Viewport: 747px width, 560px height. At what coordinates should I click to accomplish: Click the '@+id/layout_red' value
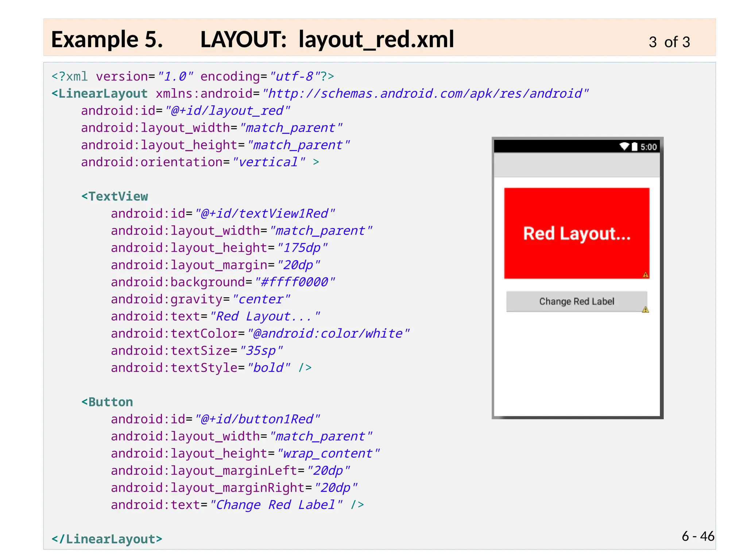tap(228, 110)
